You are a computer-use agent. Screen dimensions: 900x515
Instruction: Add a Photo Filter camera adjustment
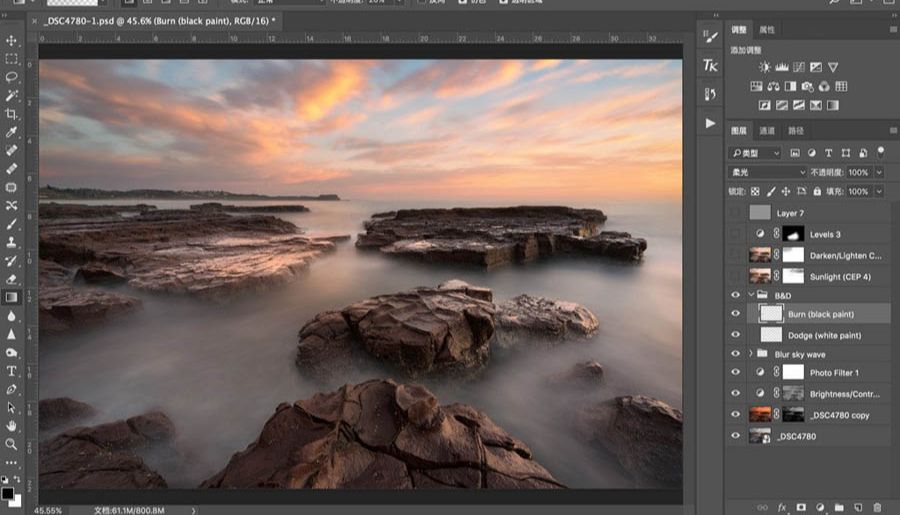pyautogui.click(x=808, y=87)
